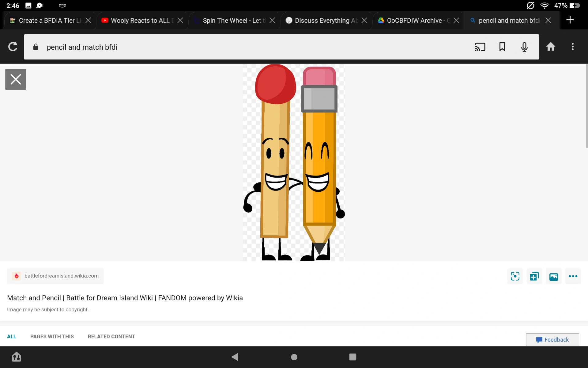This screenshot has height=368, width=588.
Task: Switch to the Wooly Reacts YouTube tab
Action: coord(139,21)
